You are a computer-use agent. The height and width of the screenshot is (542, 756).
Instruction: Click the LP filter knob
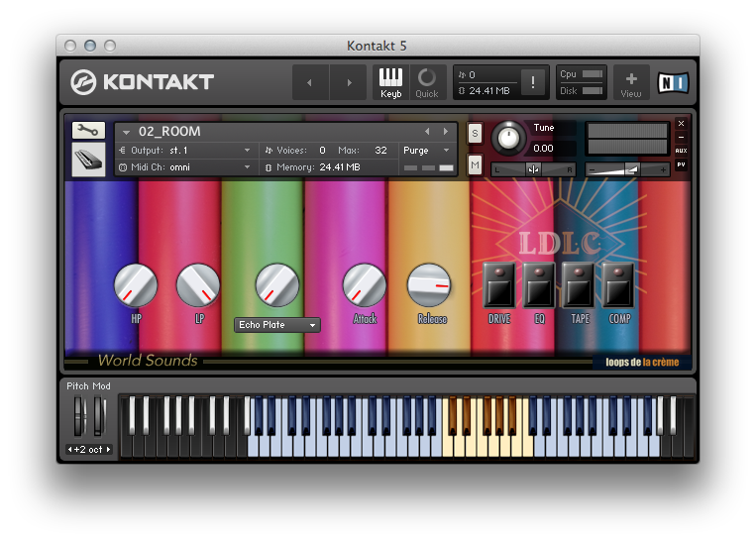click(x=198, y=285)
